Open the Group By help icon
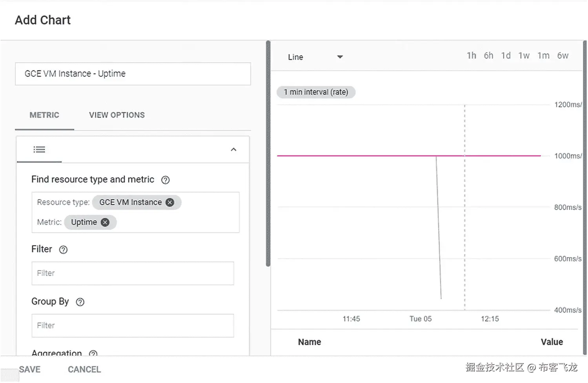The height and width of the screenshot is (383, 588). 80,302
